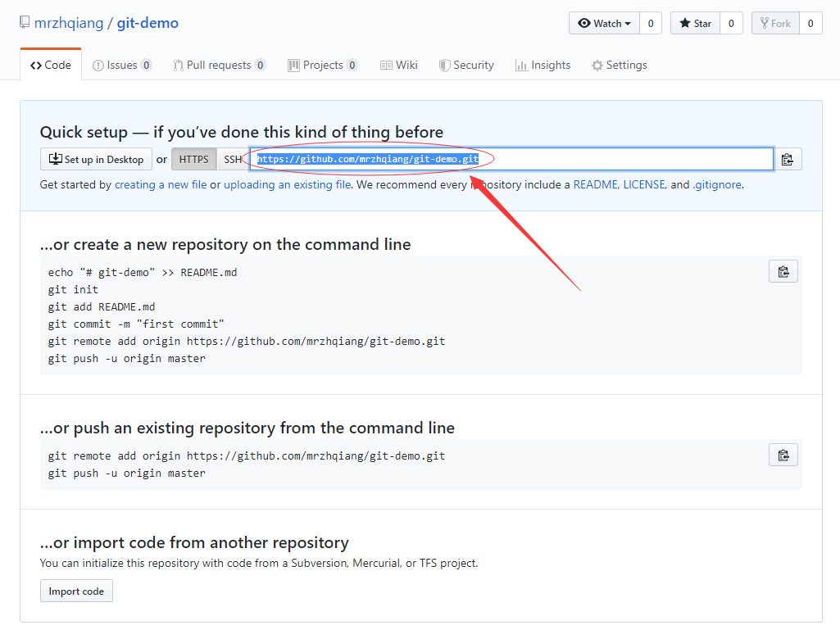The image size is (840, 639).
Task: Open the .gitignore link
Action: [717, 185]
